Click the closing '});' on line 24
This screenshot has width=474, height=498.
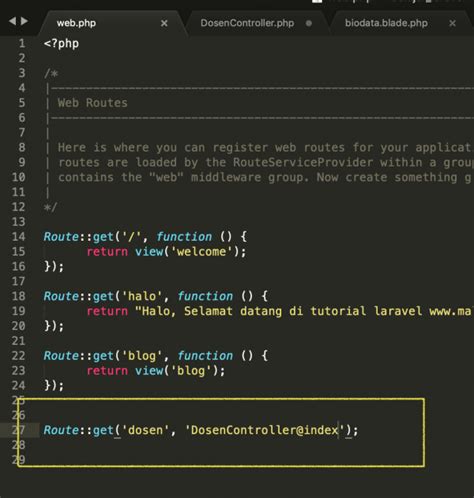54,385
